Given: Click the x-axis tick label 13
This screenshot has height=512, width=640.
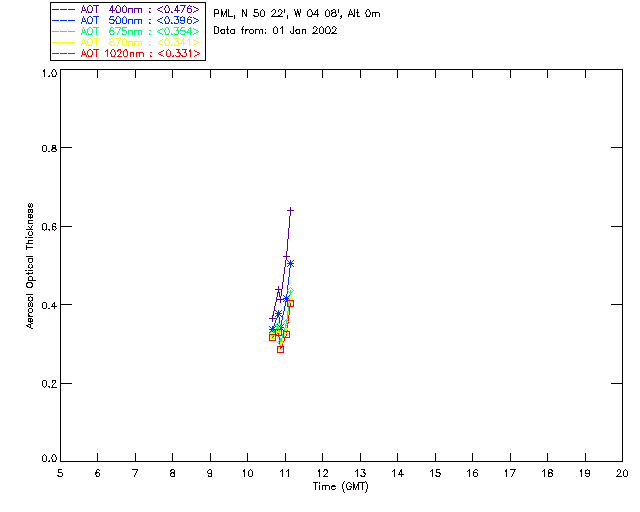Looking at the screenshot, I should [x=360, y=473].
